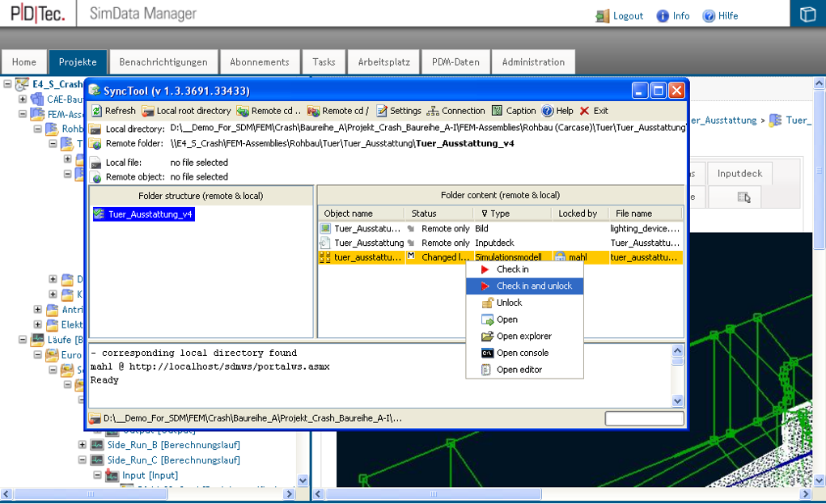The image size is (826, 504).
Task: Open the Benachrichtigungen tab
Action: click(163, 62)
